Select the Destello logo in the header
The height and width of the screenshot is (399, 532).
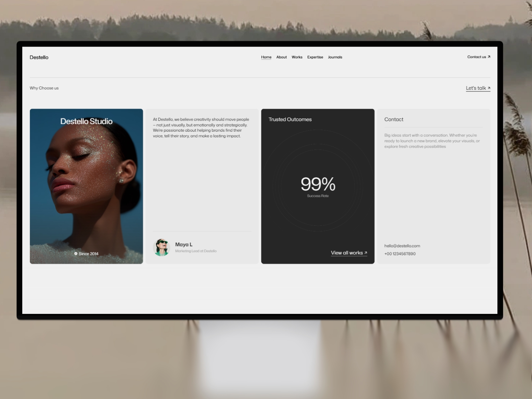point(39,57)
